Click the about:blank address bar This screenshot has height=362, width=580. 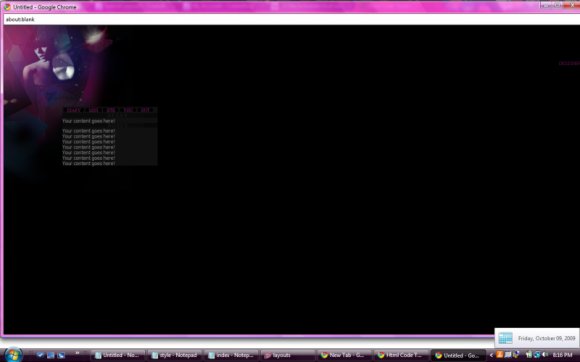292,19
